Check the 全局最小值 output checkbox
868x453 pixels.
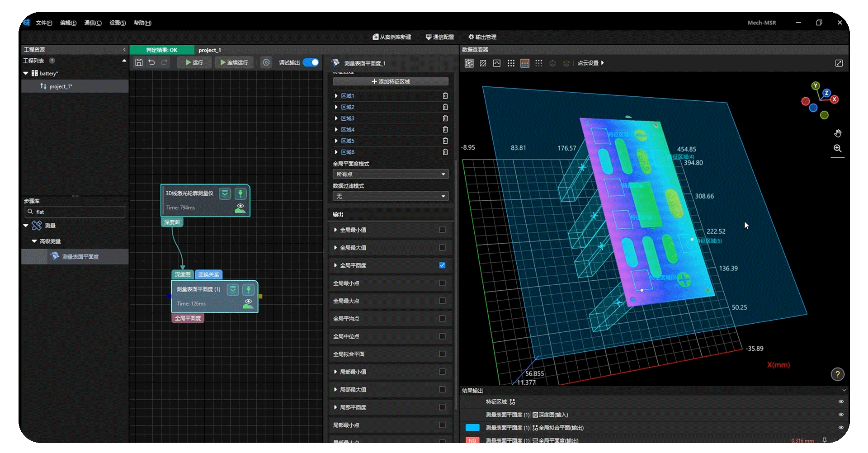coord(442,230)
